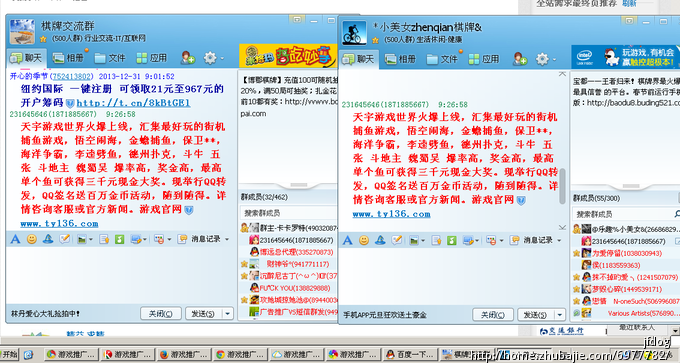The image size is (680, 363).
Task: Open font settings in left chat toolbar
Action: point(15,239)
